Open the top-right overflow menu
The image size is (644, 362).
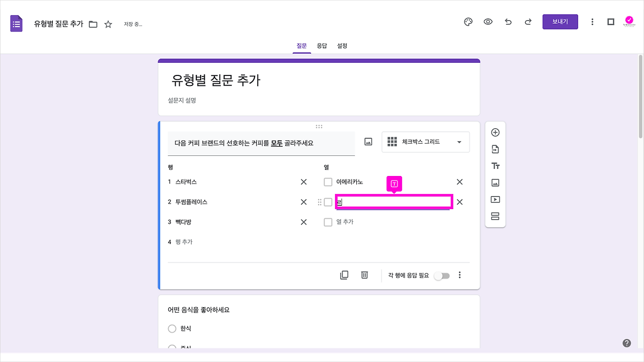pyautogui.click(x=592, y=22)
